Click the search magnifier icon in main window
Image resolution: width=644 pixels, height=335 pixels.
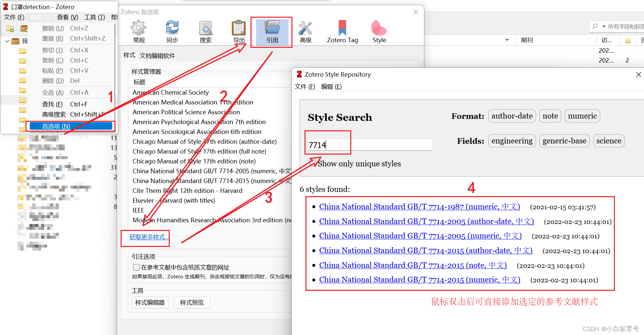click(595, 26)
